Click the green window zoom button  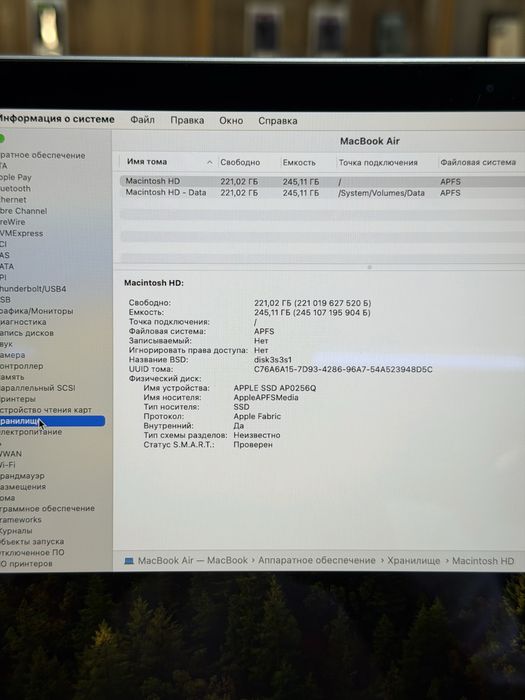point(2,138)
